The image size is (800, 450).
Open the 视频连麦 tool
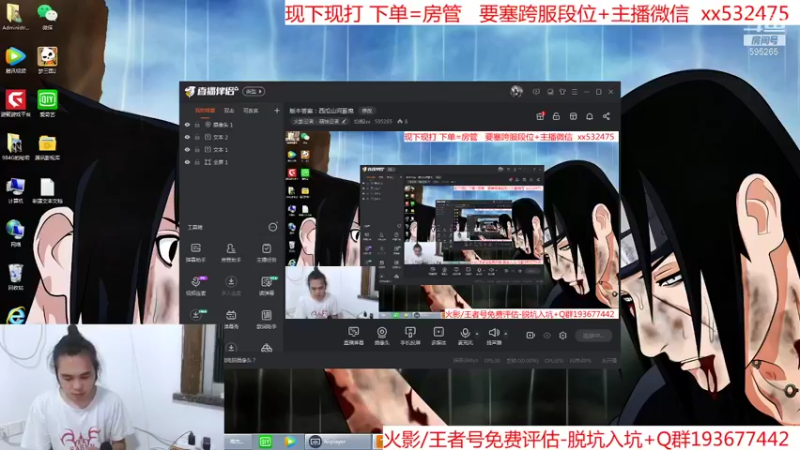pos(195,286)
